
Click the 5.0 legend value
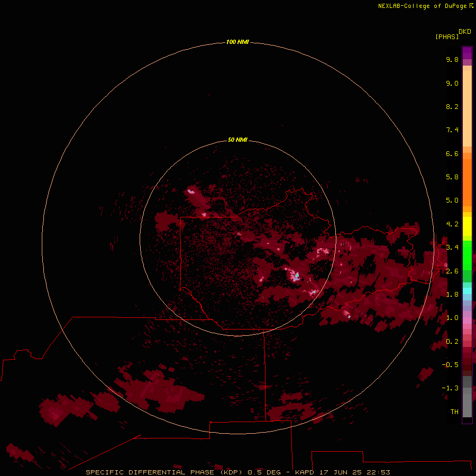point(452,200)
